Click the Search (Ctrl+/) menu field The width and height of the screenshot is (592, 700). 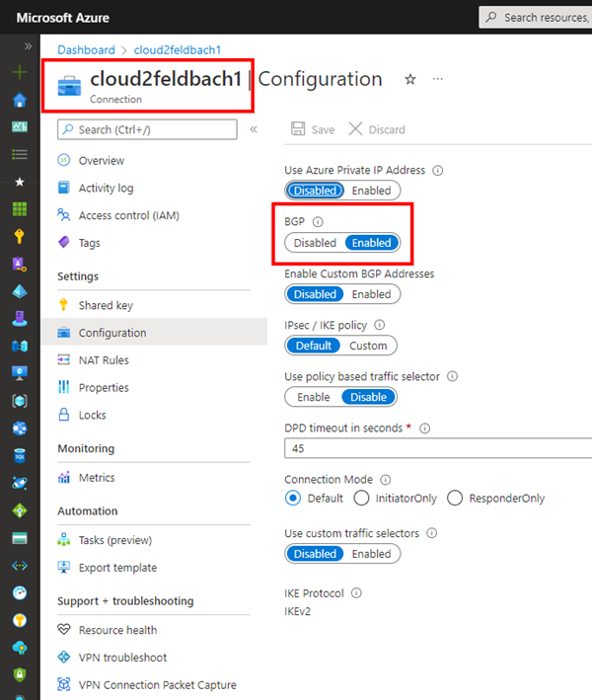pos(147,129)
